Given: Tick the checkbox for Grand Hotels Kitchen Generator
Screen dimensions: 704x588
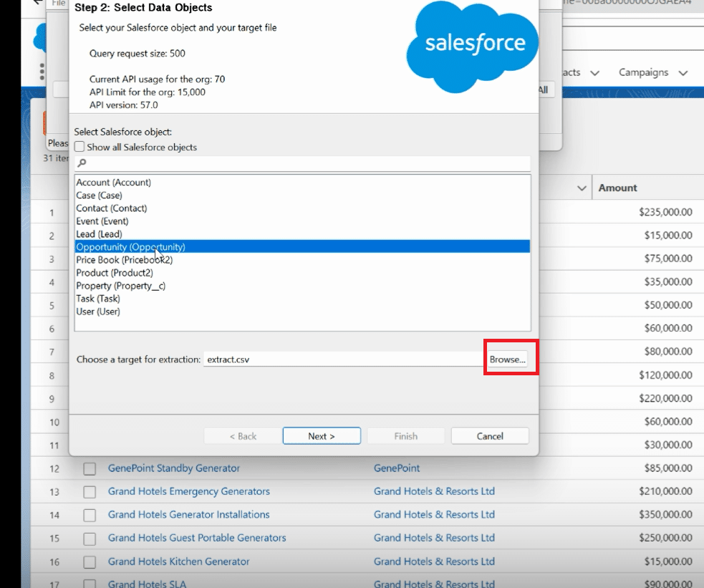Looking at the screenshot, I should [x=90, y=562].
